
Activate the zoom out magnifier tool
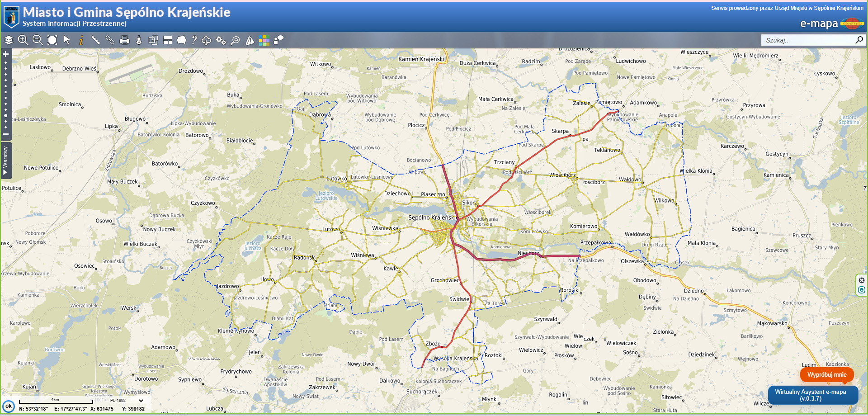38,40
